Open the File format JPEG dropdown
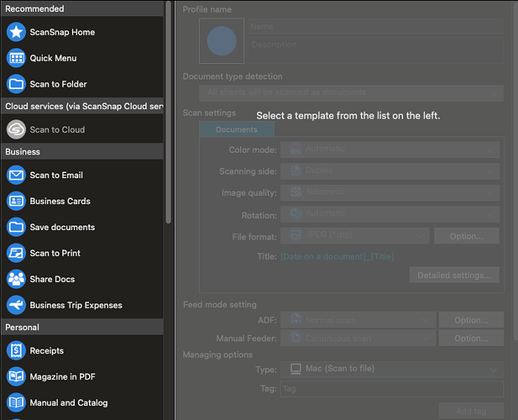Viewport: 518px width, 420px height. (x=355, y=235)
